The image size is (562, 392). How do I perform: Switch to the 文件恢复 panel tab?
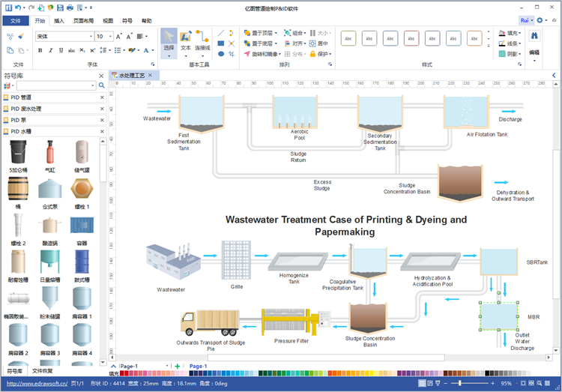pyautogui.click(x=43, y=371)
